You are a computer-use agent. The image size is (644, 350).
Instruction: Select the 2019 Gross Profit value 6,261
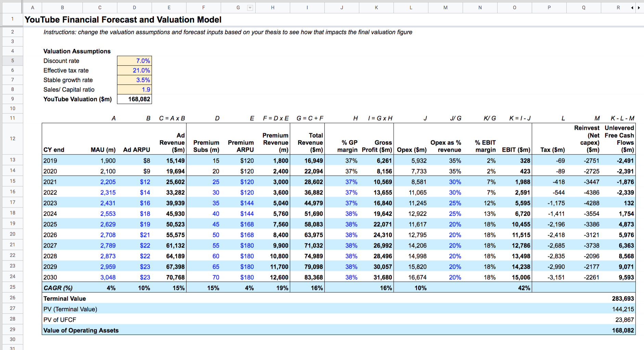[376, 161]
